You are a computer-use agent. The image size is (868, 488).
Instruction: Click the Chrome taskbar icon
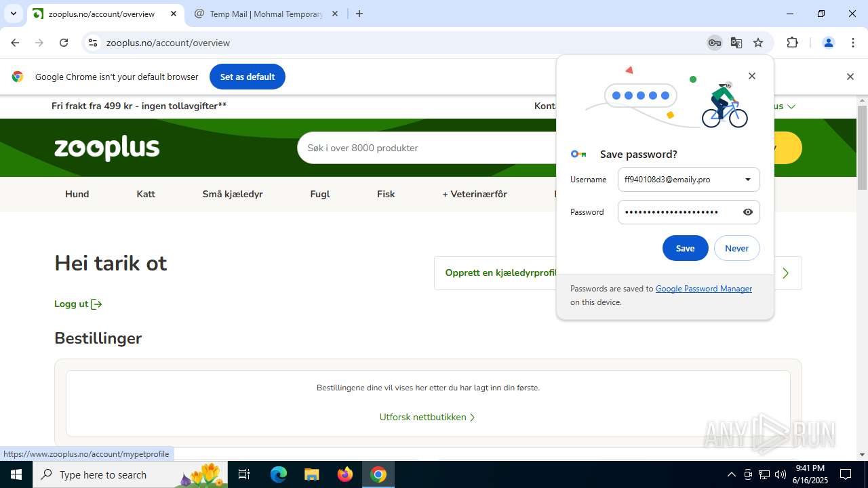tap(378, 474)
